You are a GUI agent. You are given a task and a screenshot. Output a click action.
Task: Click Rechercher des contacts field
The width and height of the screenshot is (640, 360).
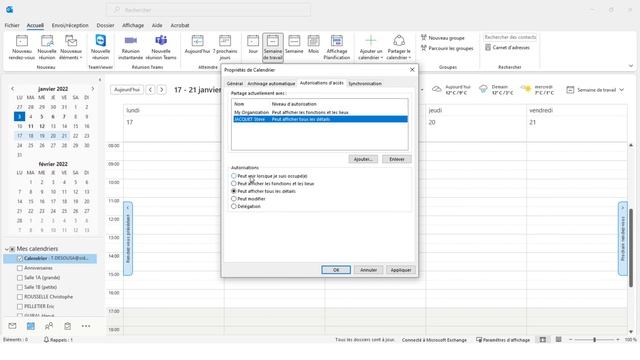click(x=510, y=37)
